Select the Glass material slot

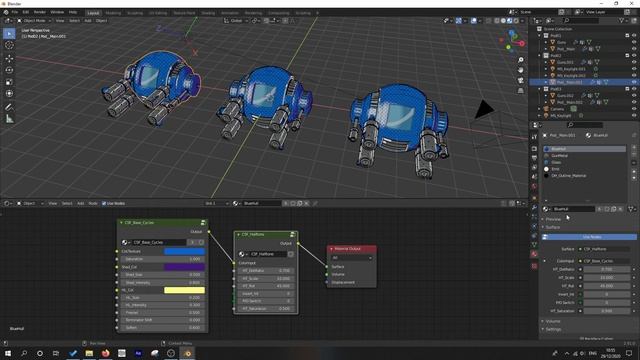coord(584,162)
